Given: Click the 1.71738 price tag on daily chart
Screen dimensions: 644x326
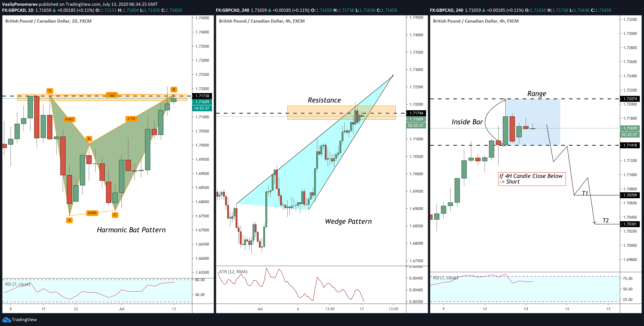Looking at the screenshot, I should click(202, 96).
